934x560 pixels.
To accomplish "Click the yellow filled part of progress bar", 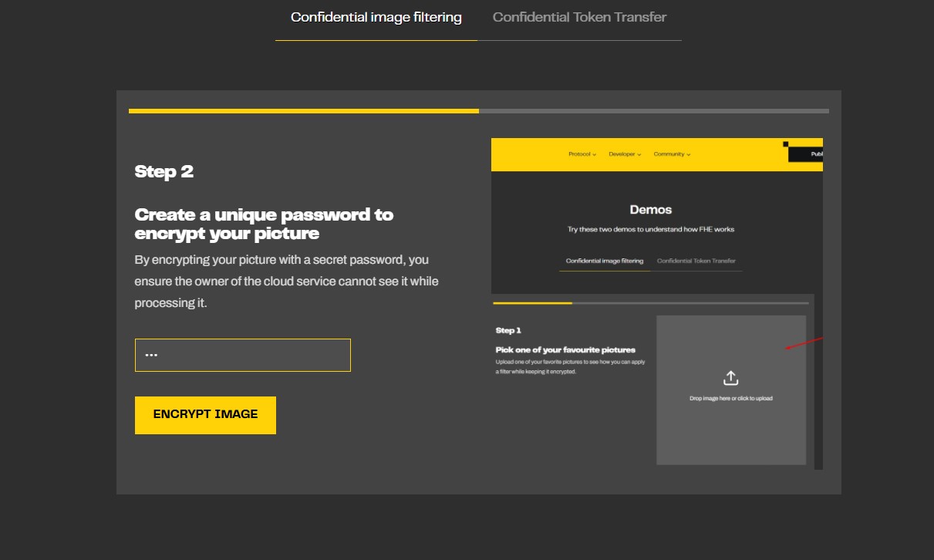I will point(303,111).
